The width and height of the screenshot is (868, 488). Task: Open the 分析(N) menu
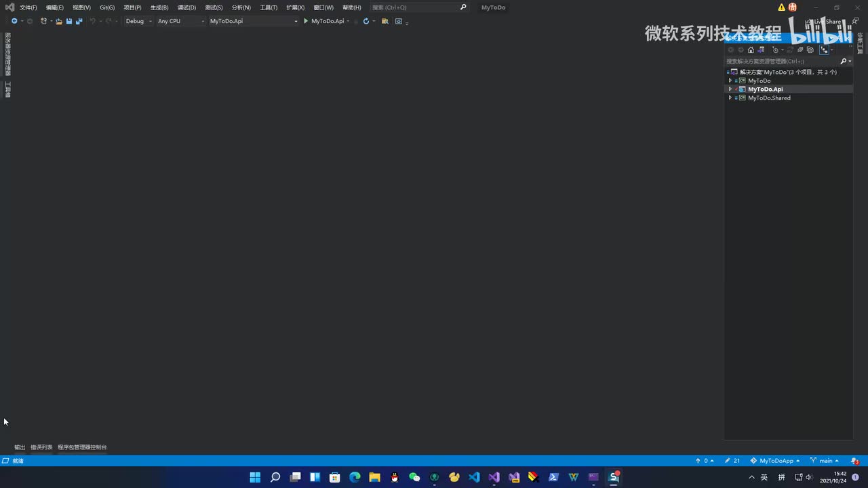tap(241, 7)
